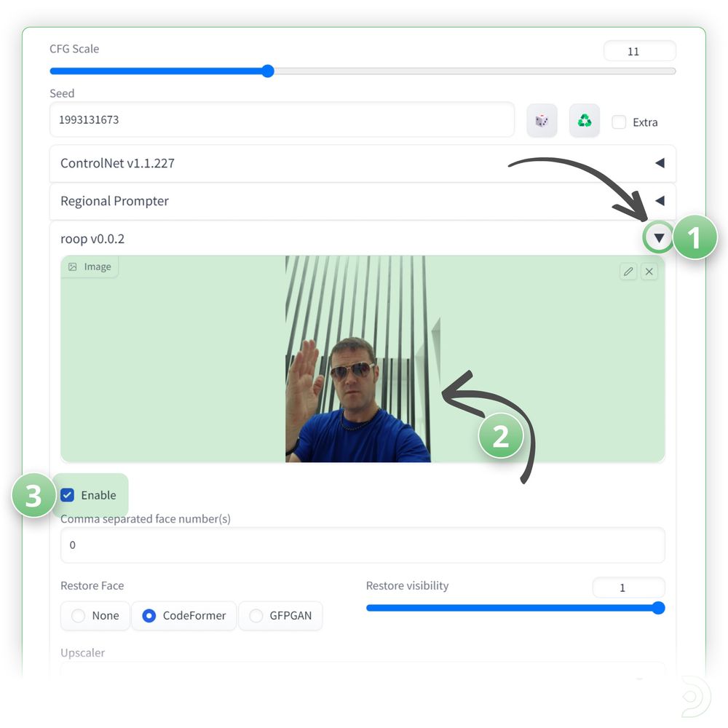Image resolution: width=728 pixels, height=728 pixels.
Task: Click the pencil edit icon on image
Action: point(628,272)
